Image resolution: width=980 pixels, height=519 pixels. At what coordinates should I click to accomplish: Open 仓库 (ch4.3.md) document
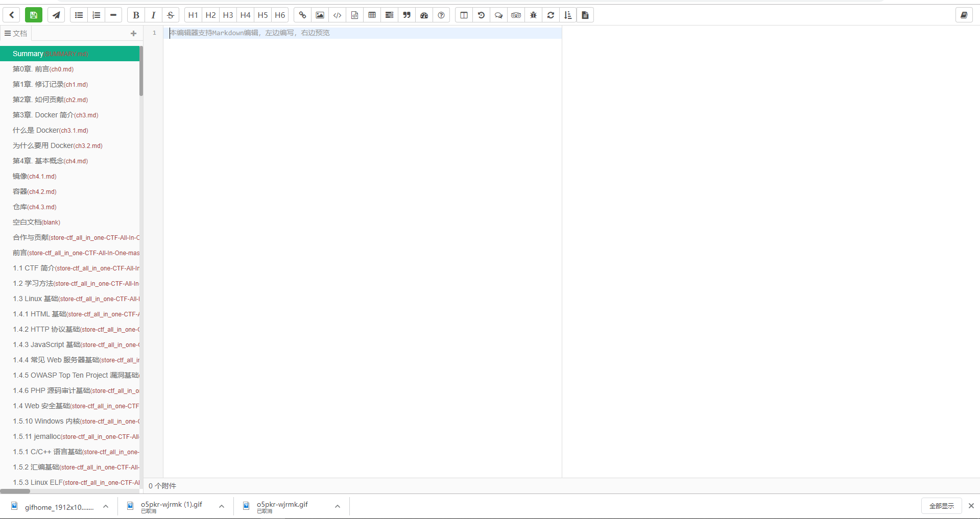point(69,207)
